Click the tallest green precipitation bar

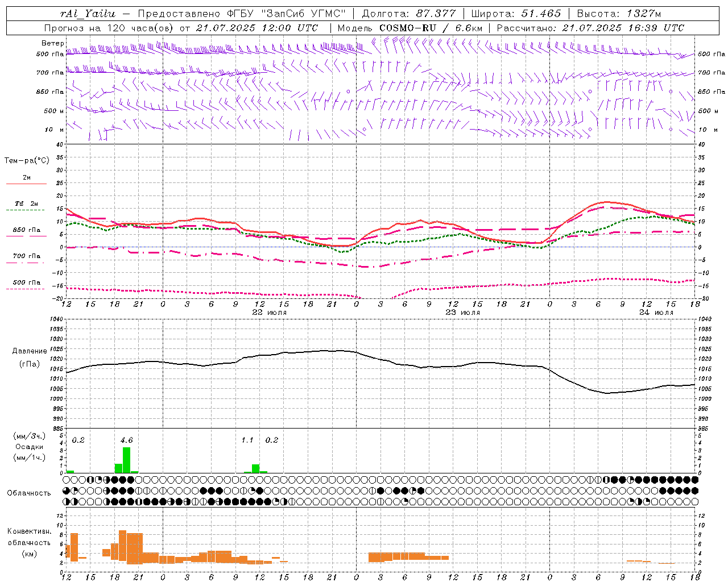pyautogui.click(x=126, y=460)
